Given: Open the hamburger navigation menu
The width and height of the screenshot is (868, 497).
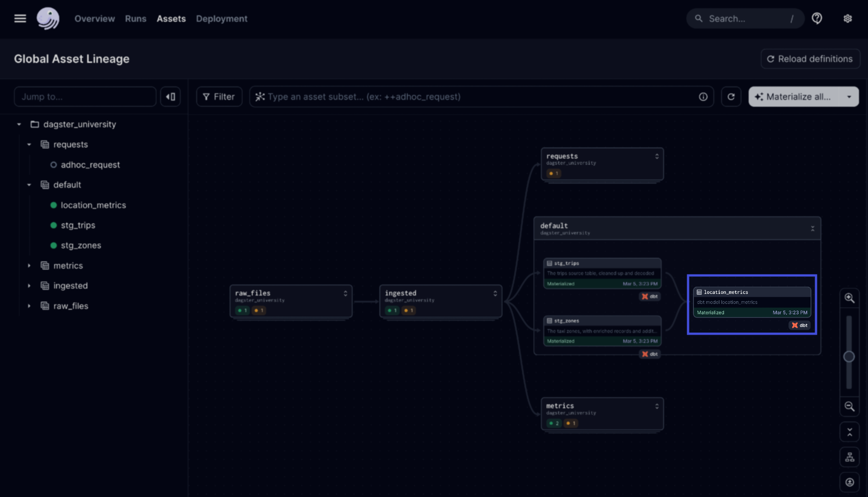Looking at the screenshot, I should click(20, 19).
